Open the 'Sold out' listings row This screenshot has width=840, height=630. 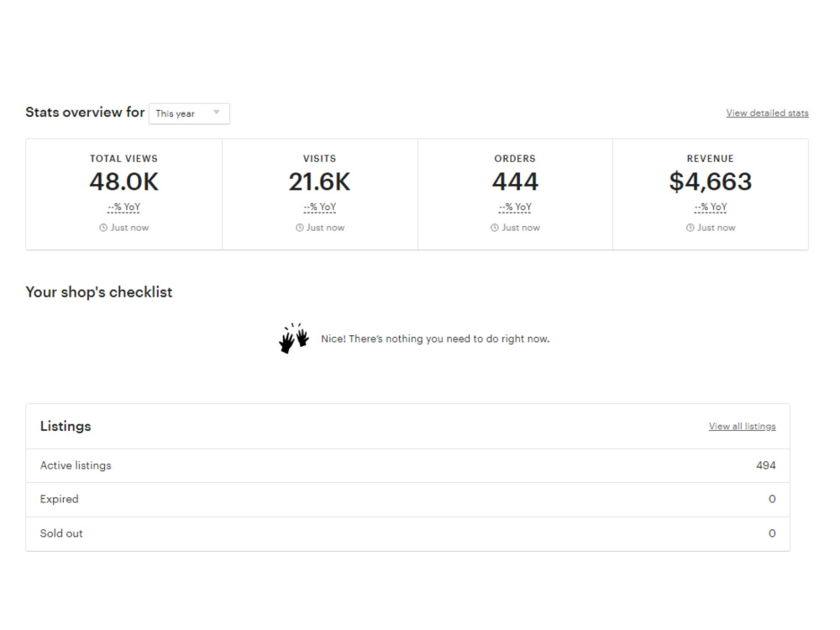pyautogui.click(x=407, y=533)
